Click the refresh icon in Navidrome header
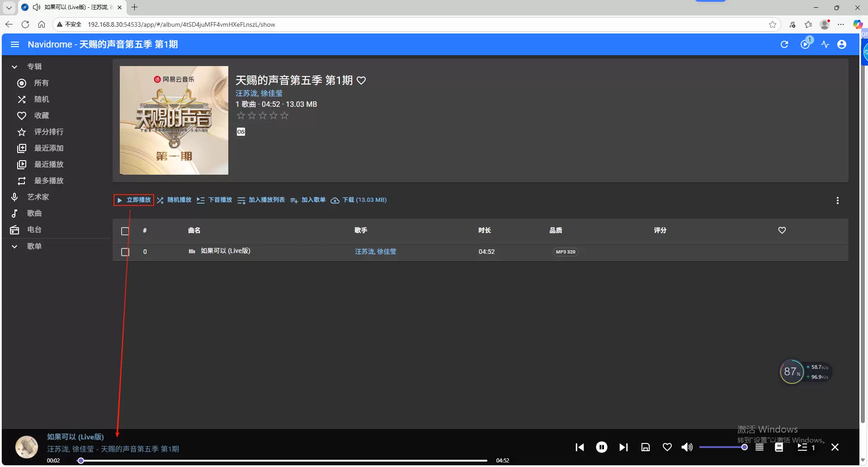Image resolution: width=868 pixels, height=467 pixels. 784,44
